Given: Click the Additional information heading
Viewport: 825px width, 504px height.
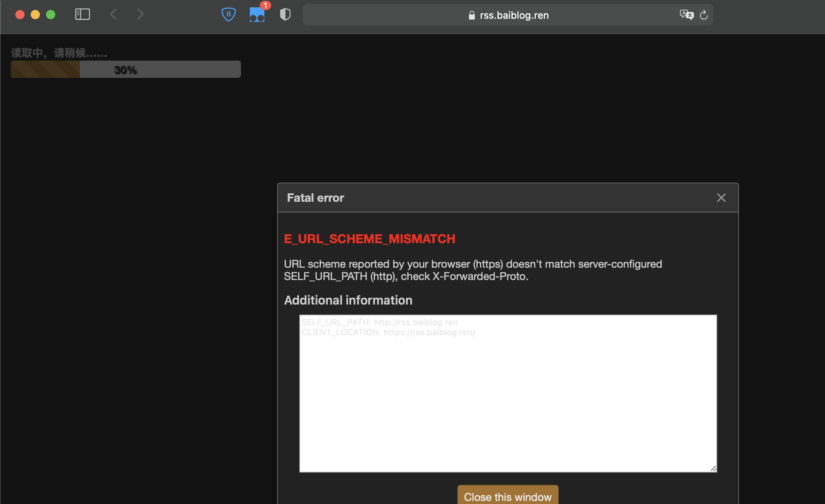Looking at the screenshot, I should (348, 300).
